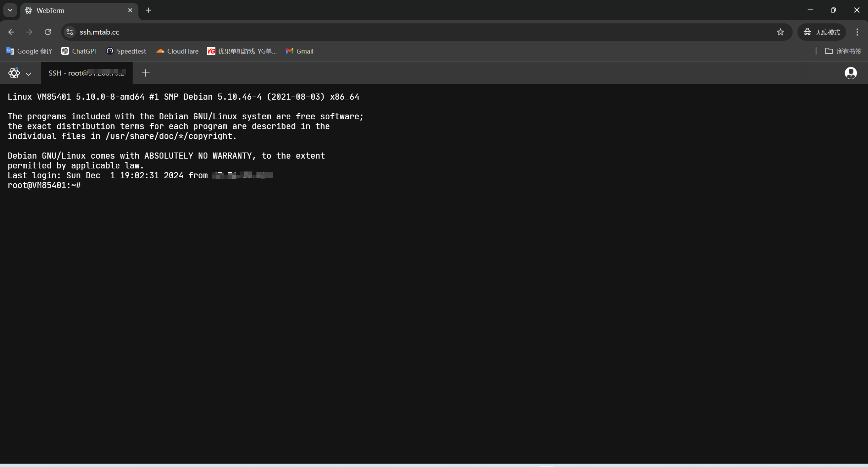Open the browser tab search dropdown
Screen dimensions: 868x467
point(10,10)
